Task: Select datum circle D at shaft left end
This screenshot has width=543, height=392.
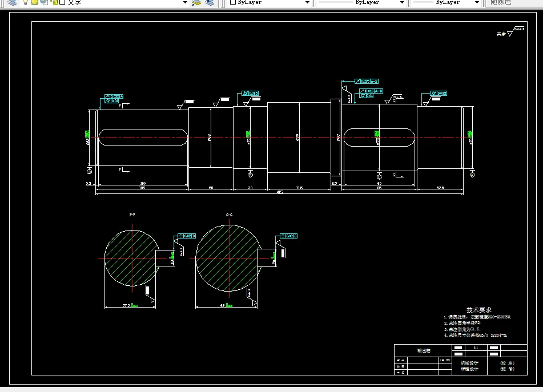Action: 89,172
